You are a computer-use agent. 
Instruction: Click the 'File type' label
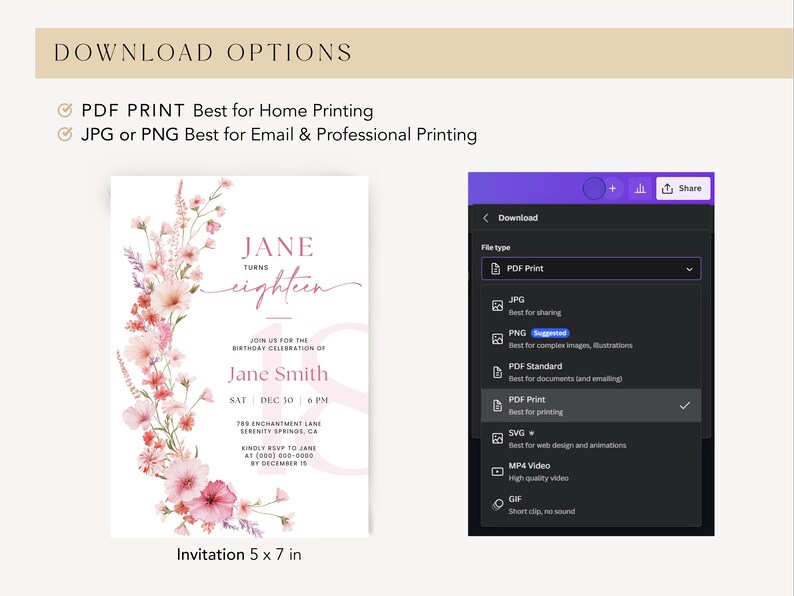(x=496, y=248)
